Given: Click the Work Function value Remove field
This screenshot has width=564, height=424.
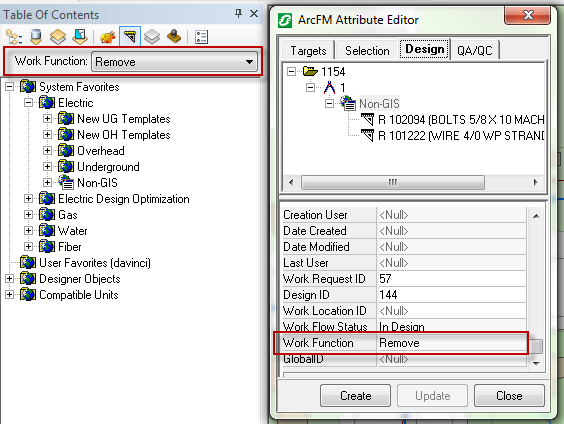Looking at the screenshot, I should pyautogui.click(x=452, y=343).
